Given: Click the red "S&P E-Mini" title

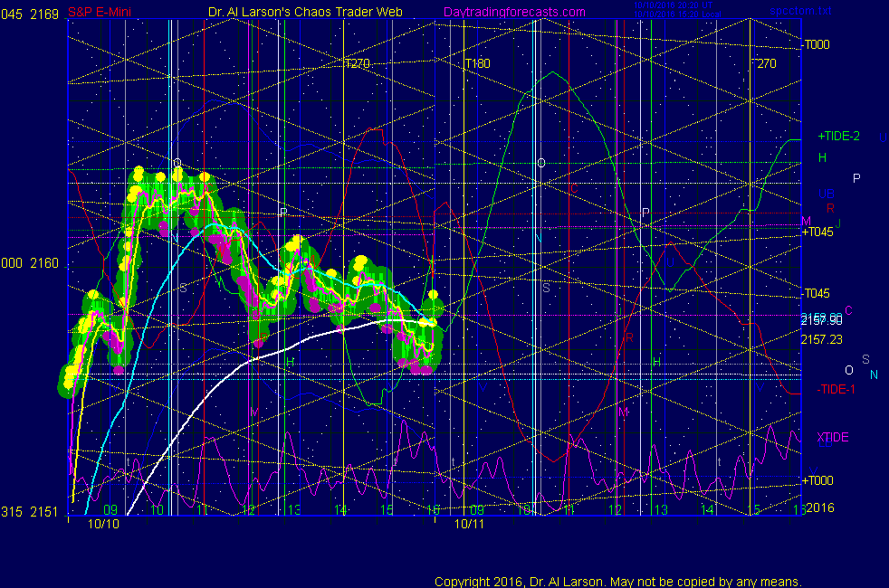Looking at the screenshot, I should 100,12.
